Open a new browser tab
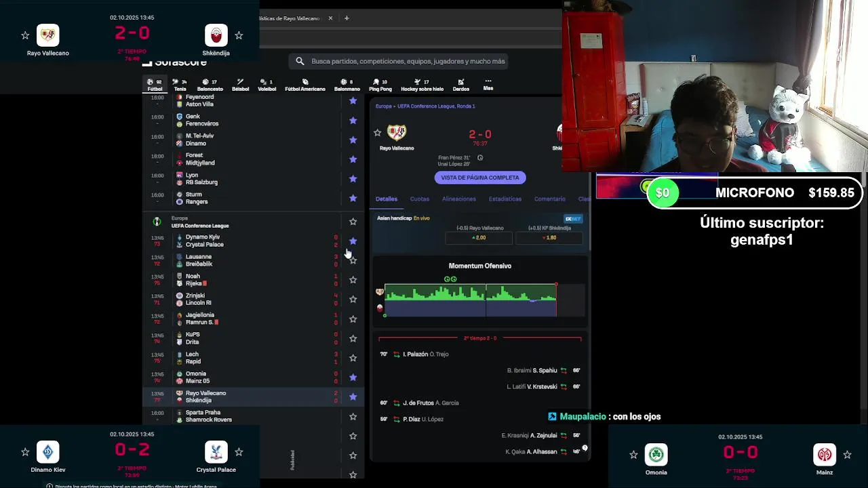The height and width of the screenshot is (488, 868). click(347, 18)
